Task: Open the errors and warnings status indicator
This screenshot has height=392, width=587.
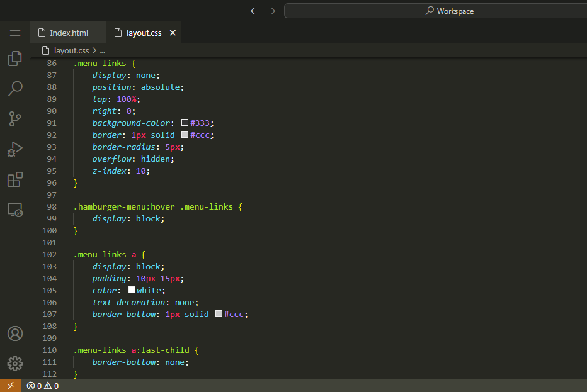Action: [x=43, y=386]
